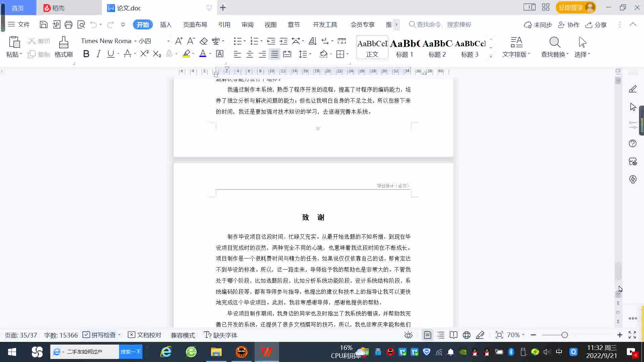Open the Times New Roman font dropdown
Image resolution: width=644 pixels, height=362 pixels.
(x=136, y=41)
